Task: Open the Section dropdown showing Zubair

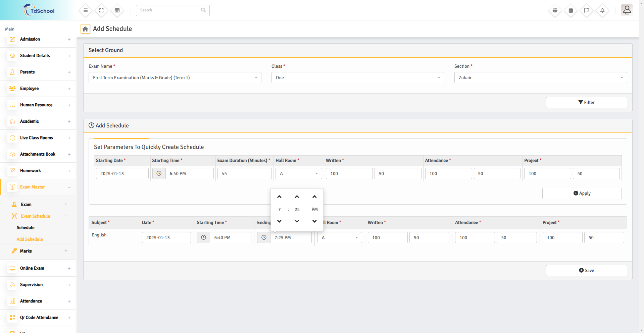Action: (540, 77)
